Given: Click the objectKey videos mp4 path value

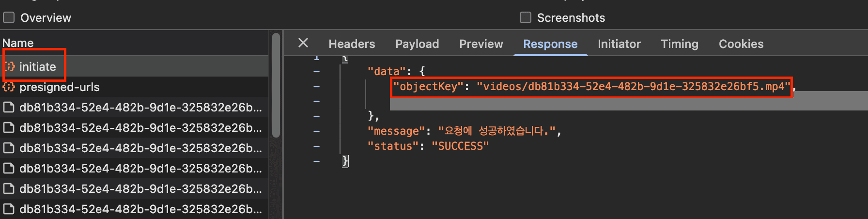Looking at the screenshot, I should pyautogui.click(x=633, y=87).
